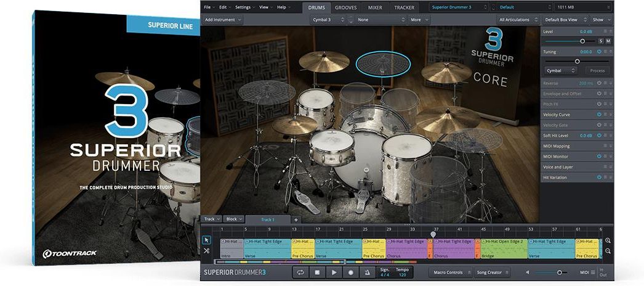Toggle loop playback button
This screenshot has height=286, width=644.
pyautogui.click(x=300, y=272)
